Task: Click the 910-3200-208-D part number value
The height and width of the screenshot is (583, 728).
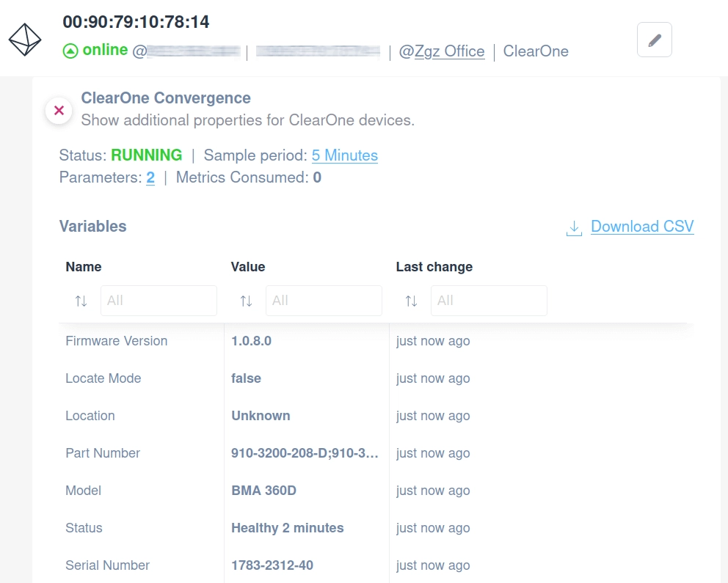Action: coord(305,453)
